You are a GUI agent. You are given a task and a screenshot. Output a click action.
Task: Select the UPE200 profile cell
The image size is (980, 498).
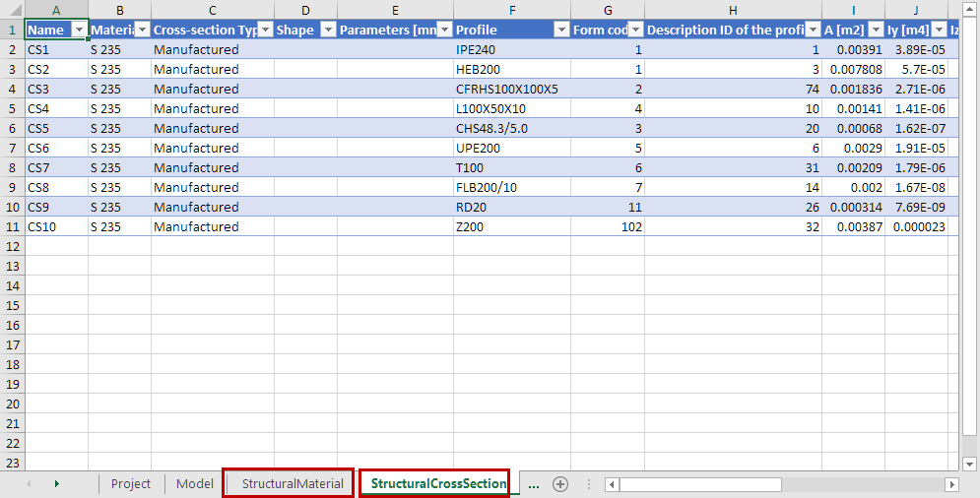coord(512,148)
